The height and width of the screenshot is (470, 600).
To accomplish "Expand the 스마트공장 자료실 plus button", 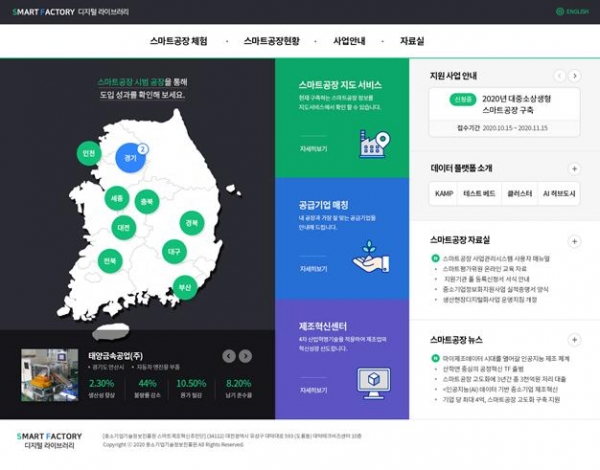I will [x=574, y=241].
